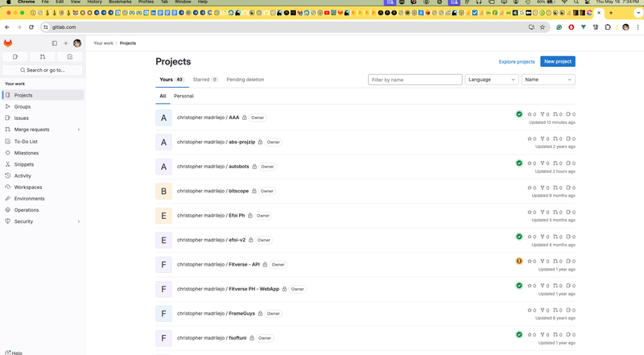Open the Bookmarks menu in menu bar
This screenshot has height=355, width=644.
click(120, 2)
